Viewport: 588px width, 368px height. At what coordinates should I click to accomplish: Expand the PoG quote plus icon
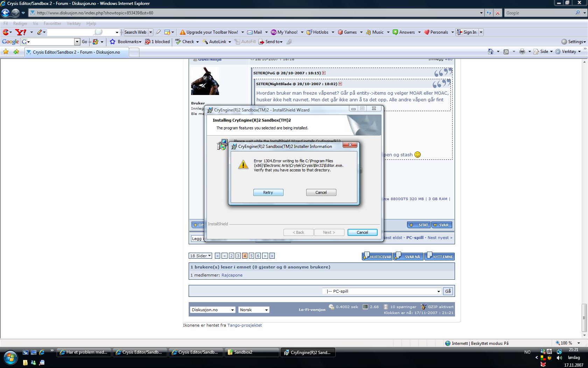pos(324,73)
